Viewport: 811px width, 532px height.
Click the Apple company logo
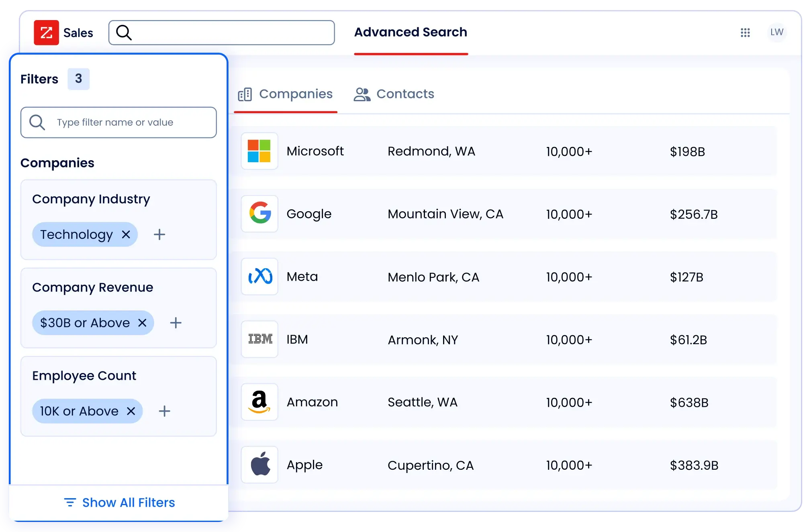coord(259,465)
